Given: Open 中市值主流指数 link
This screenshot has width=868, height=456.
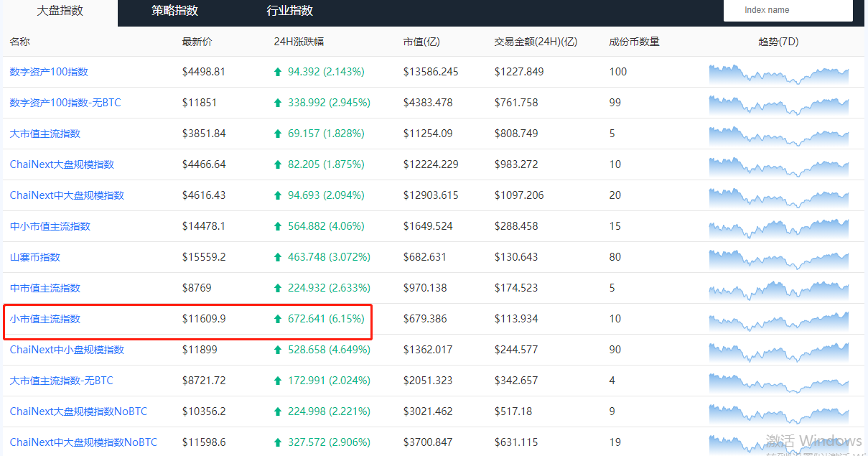Looking at the screenshot, I should 45,288.
